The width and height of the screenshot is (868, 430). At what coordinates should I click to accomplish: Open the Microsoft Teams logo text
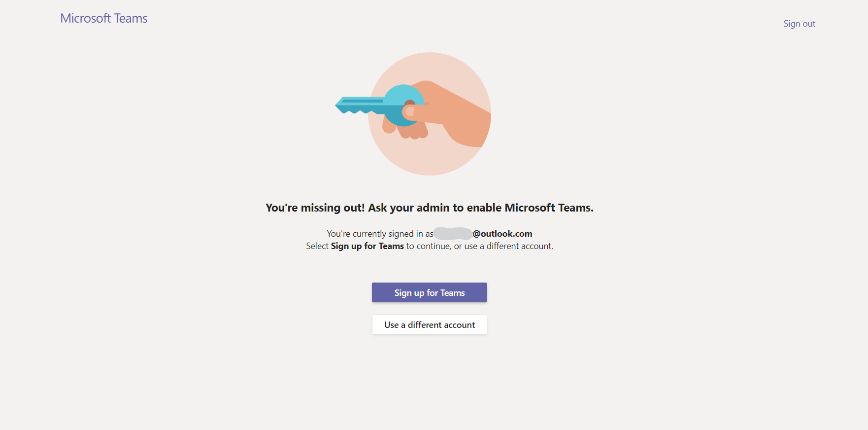(104, 18)
